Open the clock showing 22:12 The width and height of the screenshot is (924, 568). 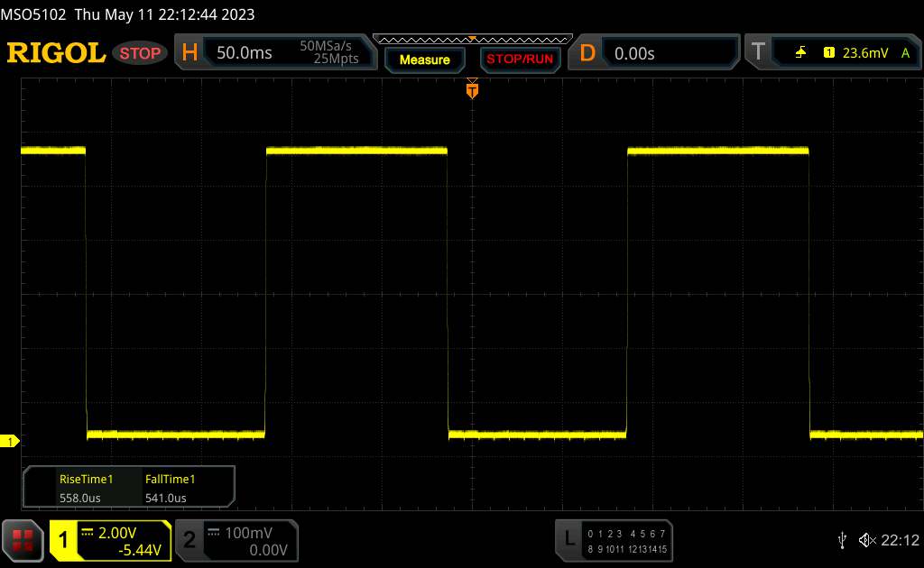(x=900, y=540)
